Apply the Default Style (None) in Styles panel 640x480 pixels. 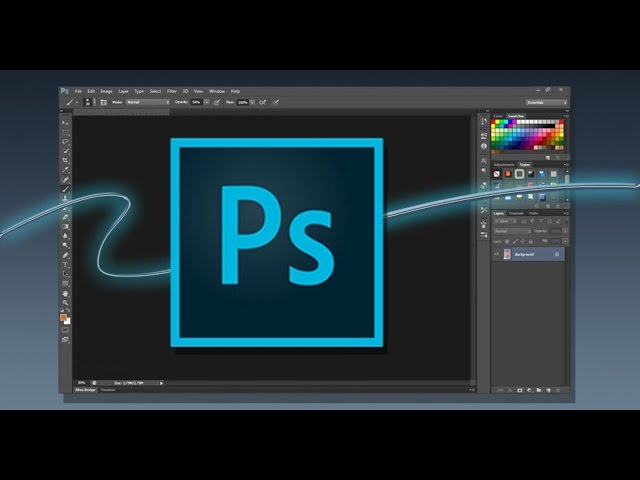click(x=497, y=174)
